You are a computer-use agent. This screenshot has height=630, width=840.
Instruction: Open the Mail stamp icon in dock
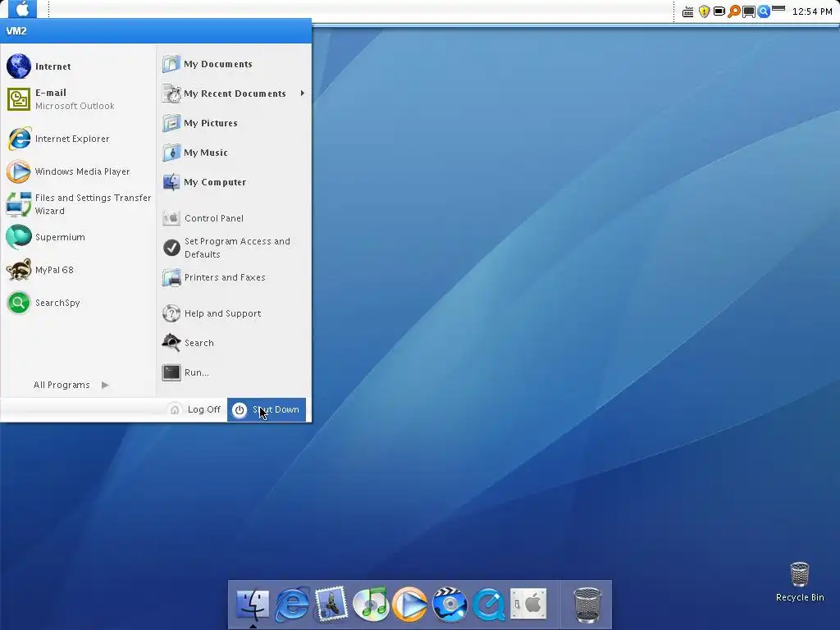(331, 604)
